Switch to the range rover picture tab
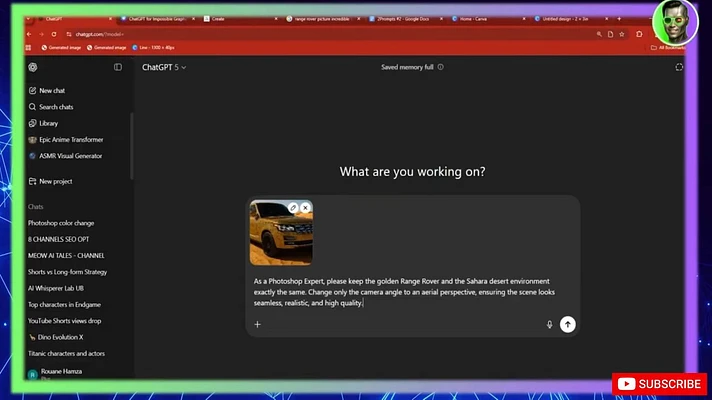 321,19
